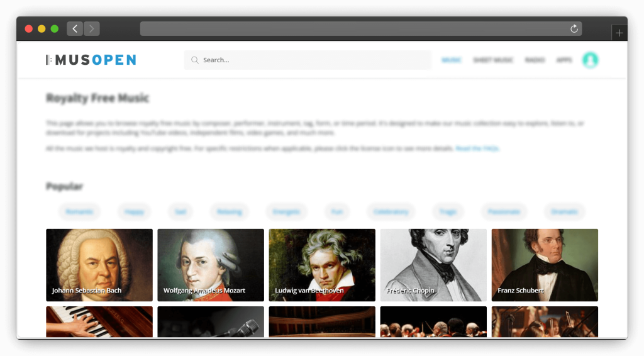Open the Sheet Music nav item
The image size is (644, 356).
(x=493, y=60)
